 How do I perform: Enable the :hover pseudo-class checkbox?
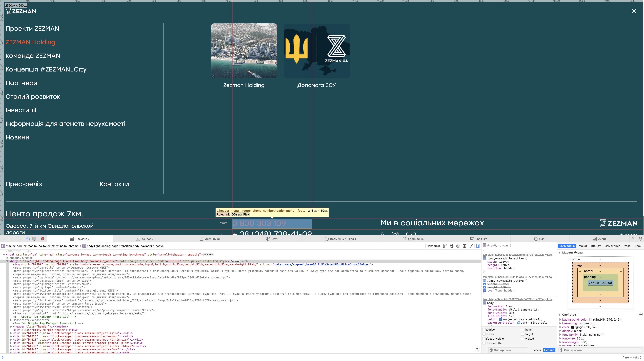click(x=522, y=330)
